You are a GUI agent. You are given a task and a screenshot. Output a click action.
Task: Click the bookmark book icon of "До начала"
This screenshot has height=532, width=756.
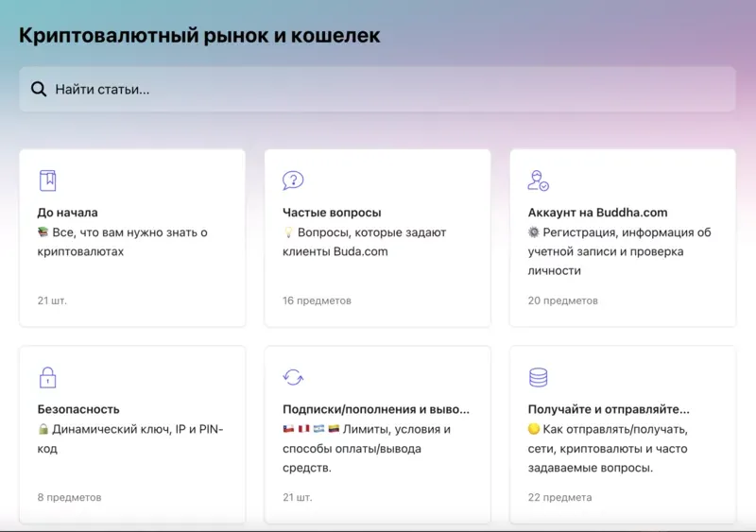click(x=48, y=180)
